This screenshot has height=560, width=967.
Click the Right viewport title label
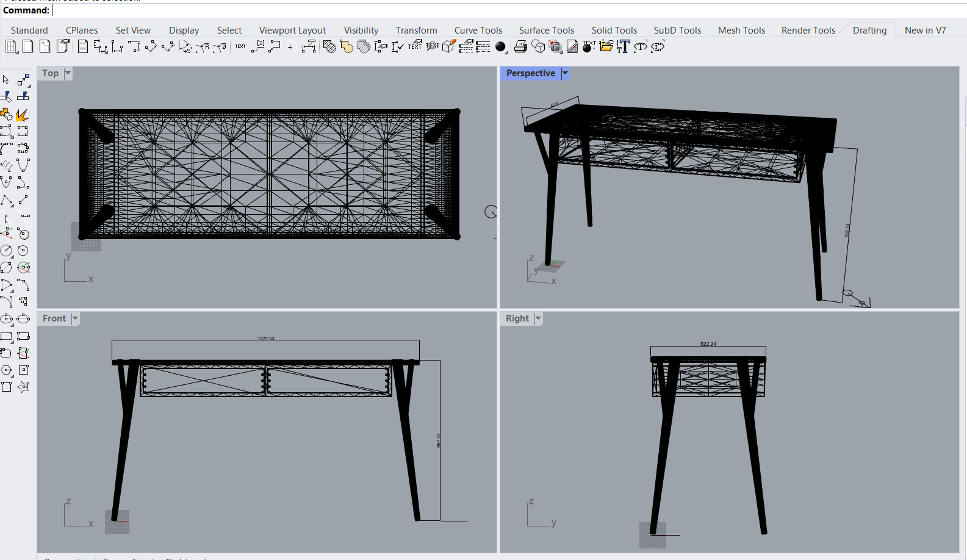517,318
